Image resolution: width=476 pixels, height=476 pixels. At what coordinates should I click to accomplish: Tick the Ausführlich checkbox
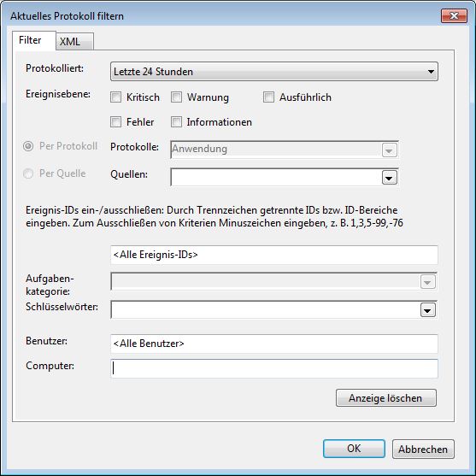pyautogui.click(x=268, y=97)
